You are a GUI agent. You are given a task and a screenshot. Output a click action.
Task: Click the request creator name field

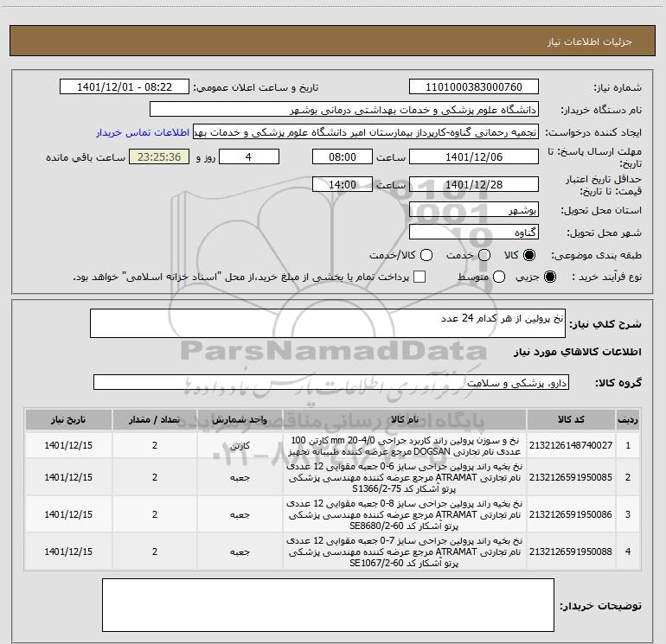tap(366, 132)
